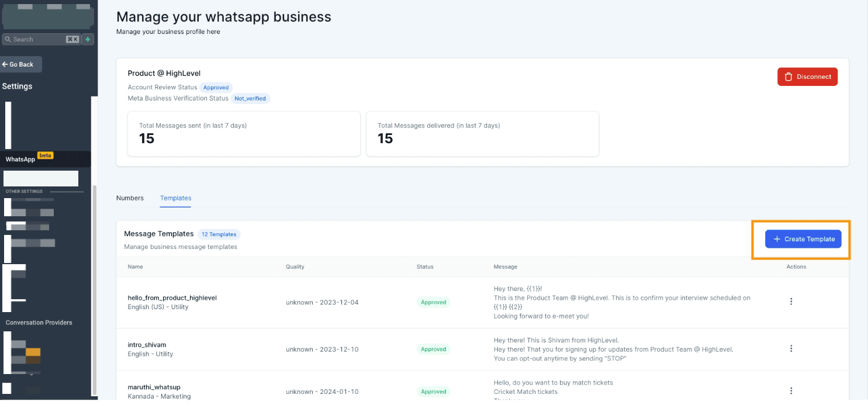Click the Message Templates heading
The width and height of the screenshot is (868, 405).
click(158, 234)
